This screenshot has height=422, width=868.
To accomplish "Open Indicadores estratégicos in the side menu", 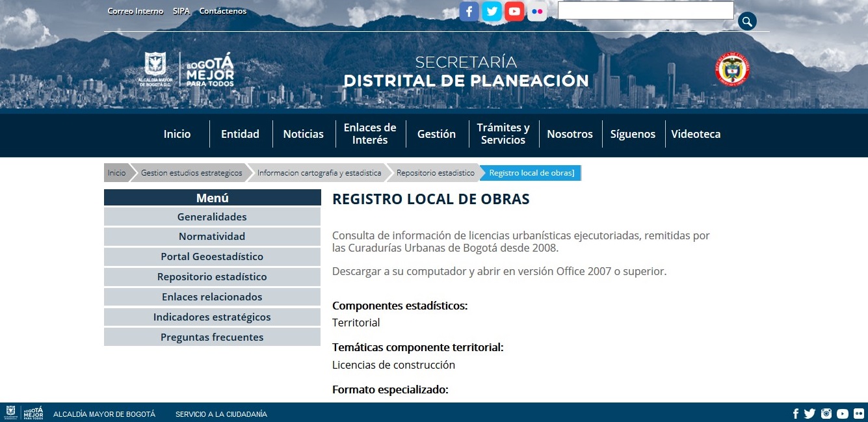I will (x=212, y=317).
